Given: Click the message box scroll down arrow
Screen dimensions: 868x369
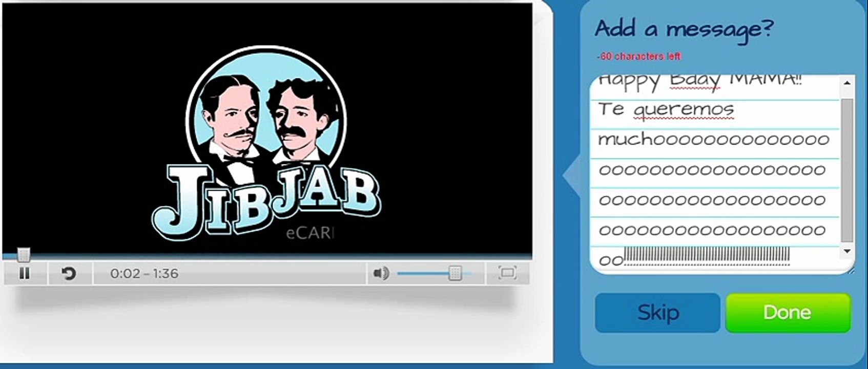Looking at the screenshot, I should (x=847, y=251).
